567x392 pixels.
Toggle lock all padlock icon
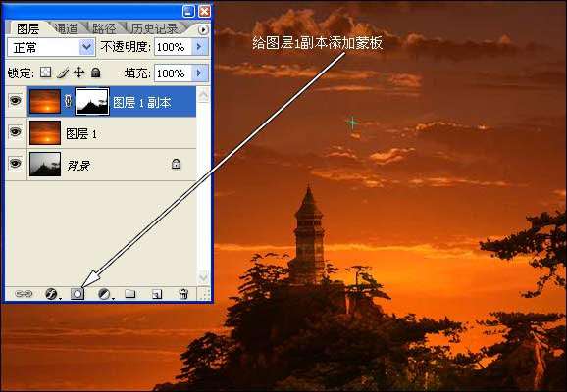coord(95,73)
